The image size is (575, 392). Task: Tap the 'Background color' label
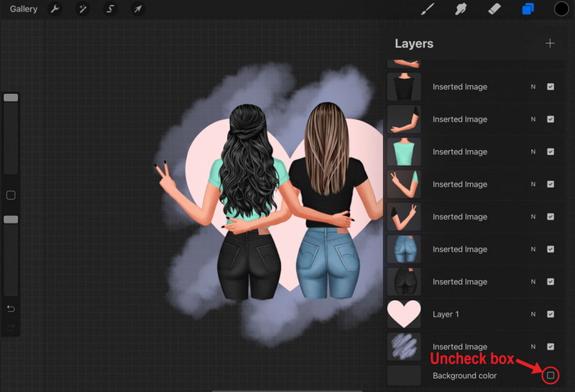point(464,375)
